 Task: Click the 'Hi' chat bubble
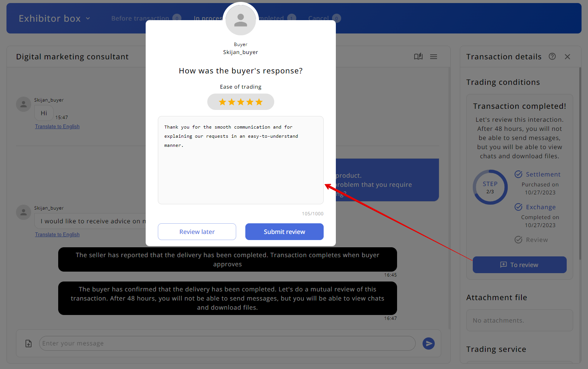click(x=44, y=113)
